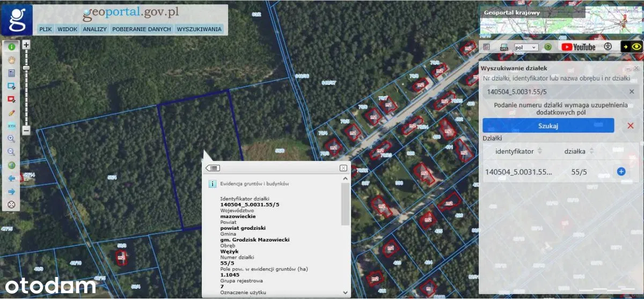Open the accessibility options icon
644x299 pixels.
tap(608, 47)
